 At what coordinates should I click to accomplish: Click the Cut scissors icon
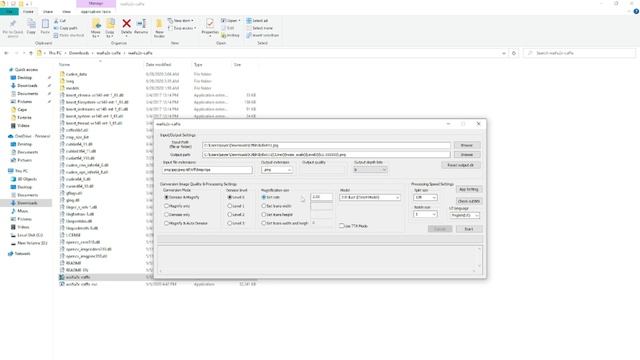click(x=56, y=21)
